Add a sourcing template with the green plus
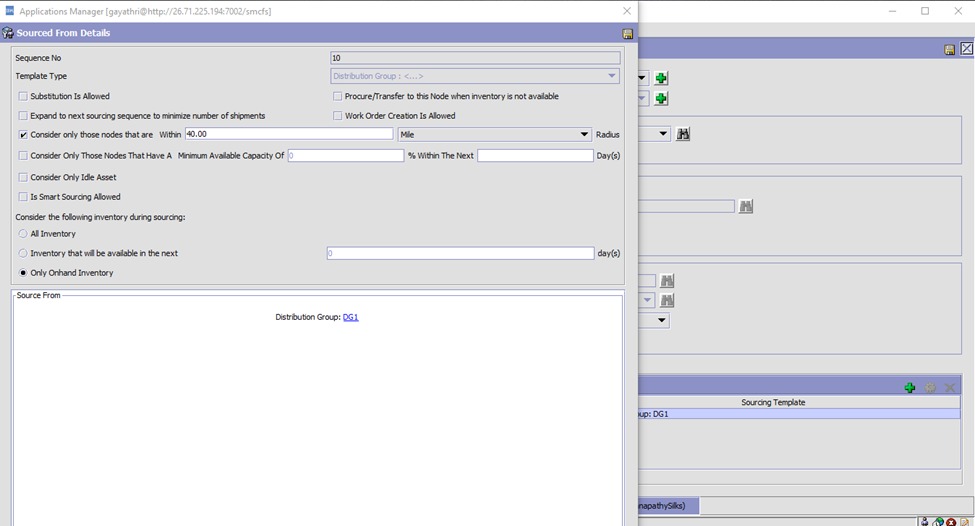975x526 pixels. point(909,387)
